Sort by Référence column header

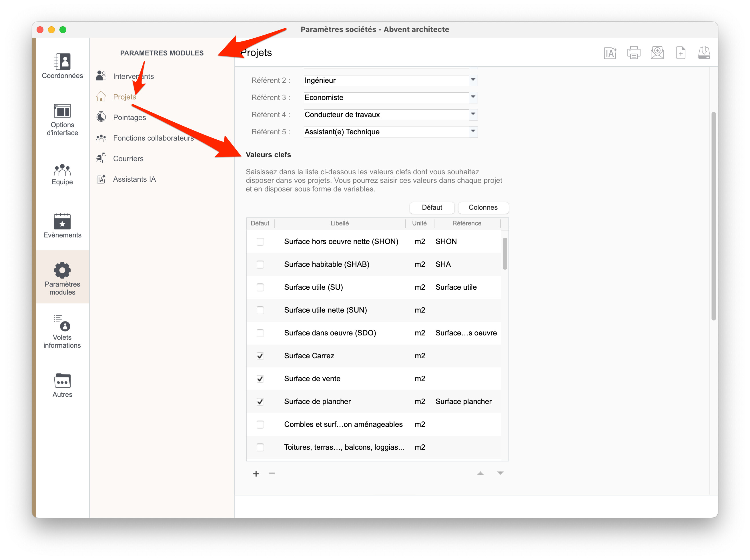(467, 223)
